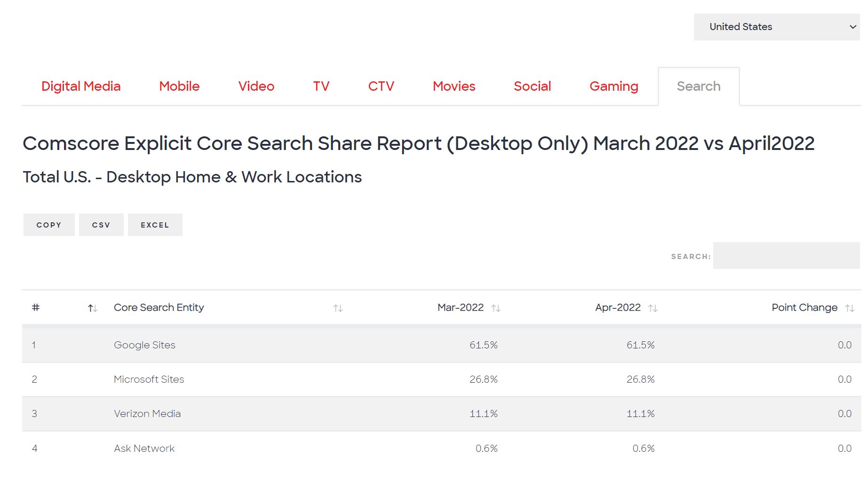
Task: Click rank number 2 in table
Action: point(34,379)
